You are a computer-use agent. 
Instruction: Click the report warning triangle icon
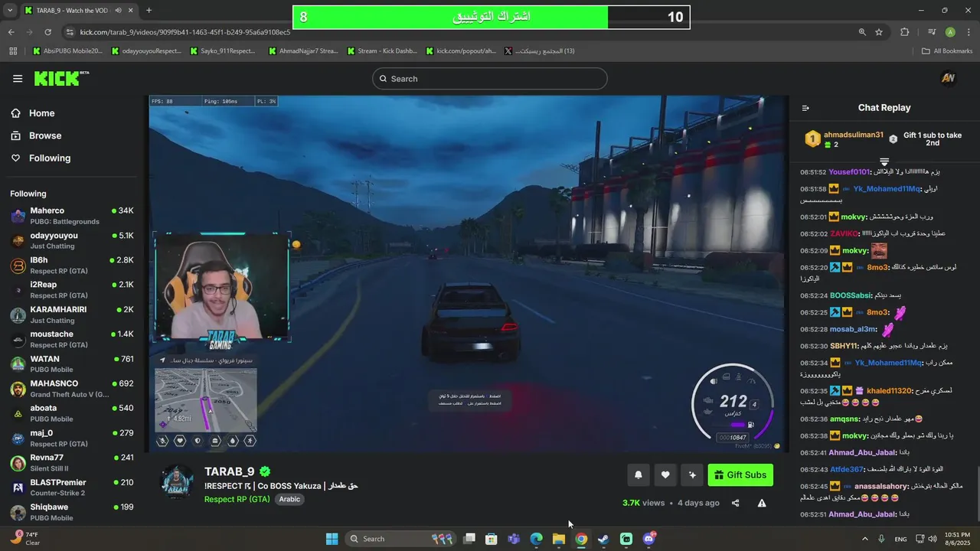762,503
